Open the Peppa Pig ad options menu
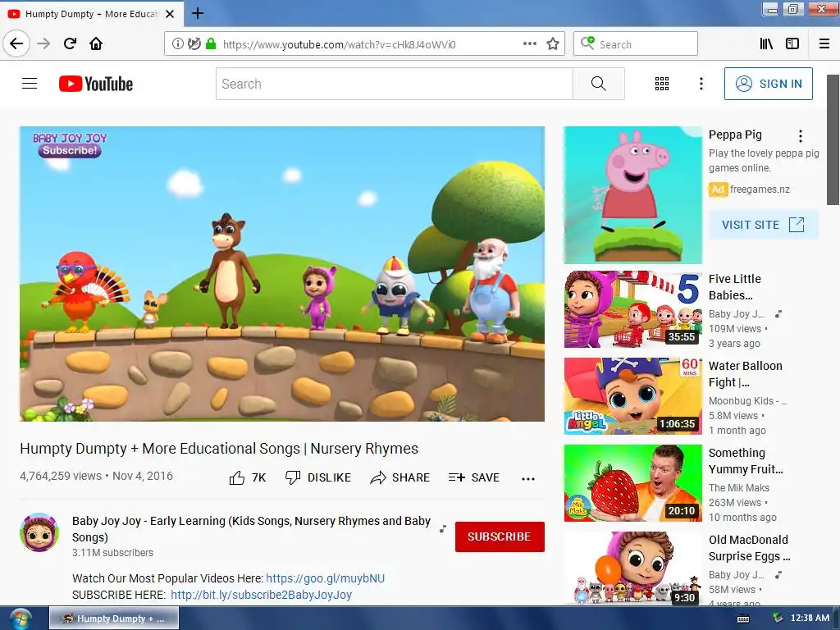This screenshot has height=630, width=840. tap(801, 136)
